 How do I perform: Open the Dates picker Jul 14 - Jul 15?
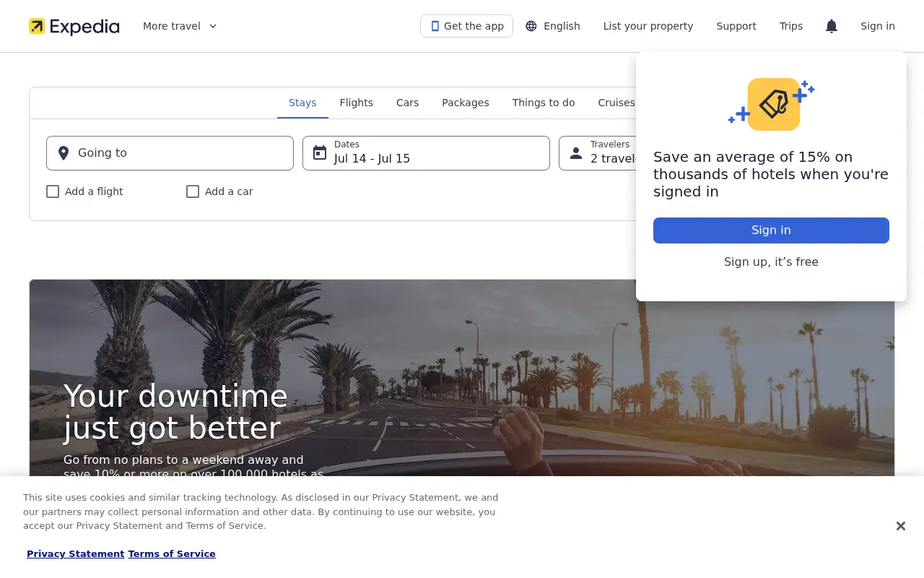click(x=426, y=153)
